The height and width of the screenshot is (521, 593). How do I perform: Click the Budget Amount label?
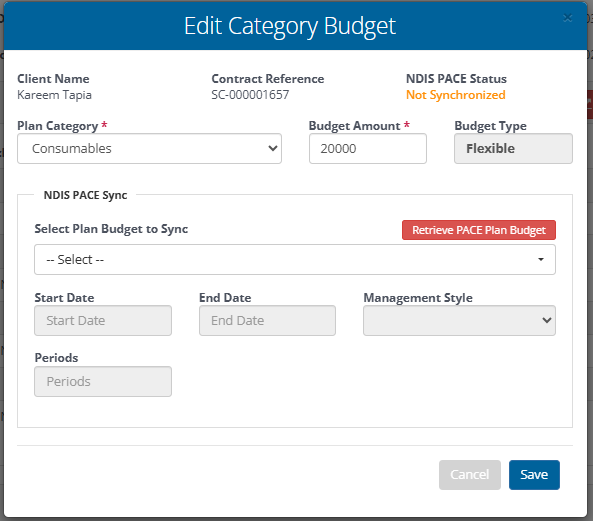tap(354, 126)
